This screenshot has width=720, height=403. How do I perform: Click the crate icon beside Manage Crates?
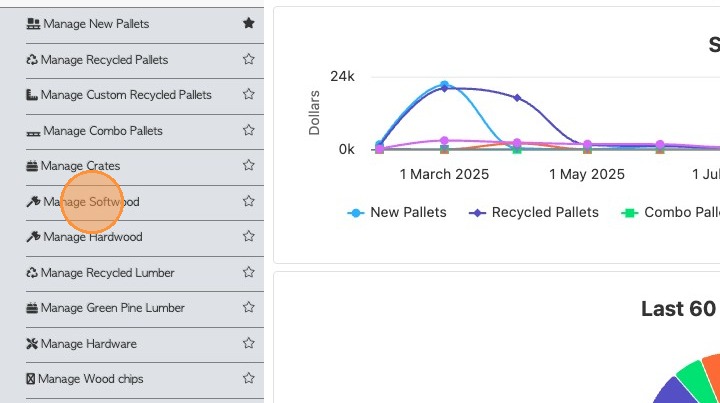[x=32, y=166]
